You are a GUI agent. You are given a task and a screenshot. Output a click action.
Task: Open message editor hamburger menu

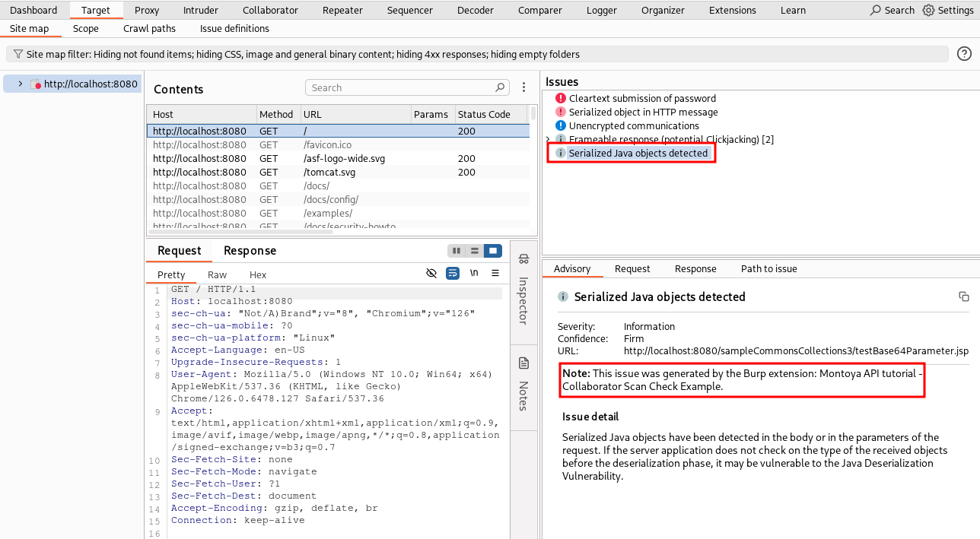click(x=495, y=273)
